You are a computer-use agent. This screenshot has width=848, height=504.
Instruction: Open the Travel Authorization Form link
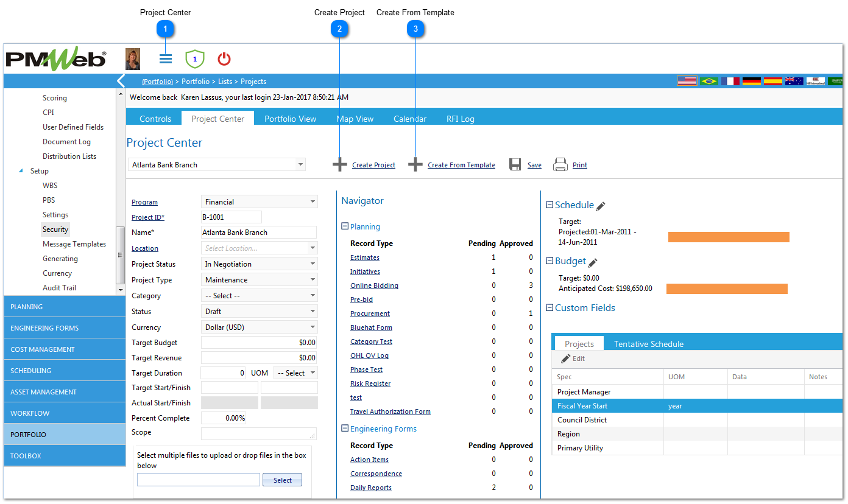tap(390, 411)
